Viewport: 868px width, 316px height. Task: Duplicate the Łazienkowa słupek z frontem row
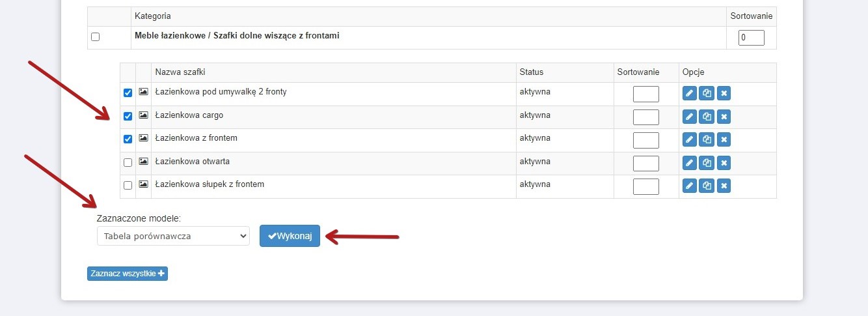tap(706, 186)
